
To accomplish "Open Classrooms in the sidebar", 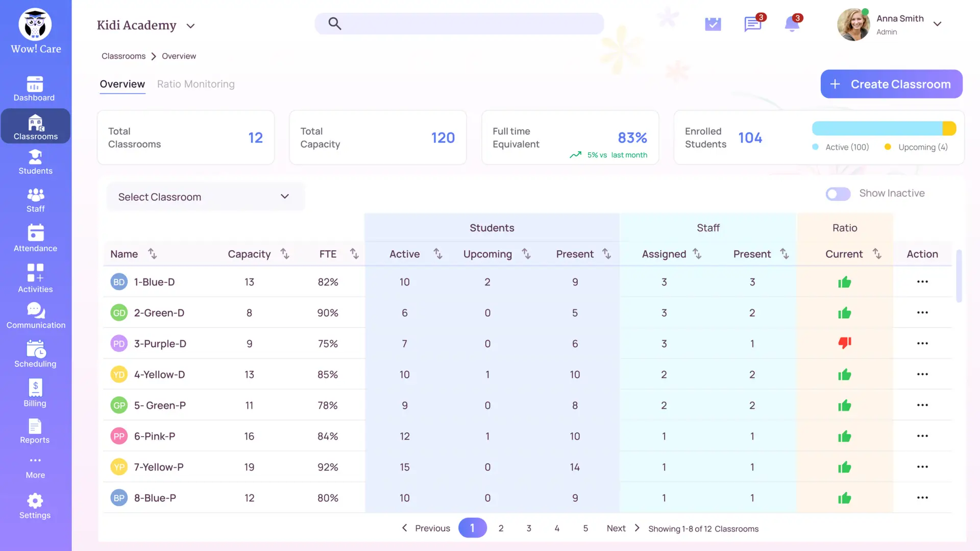I will [35, 126].
